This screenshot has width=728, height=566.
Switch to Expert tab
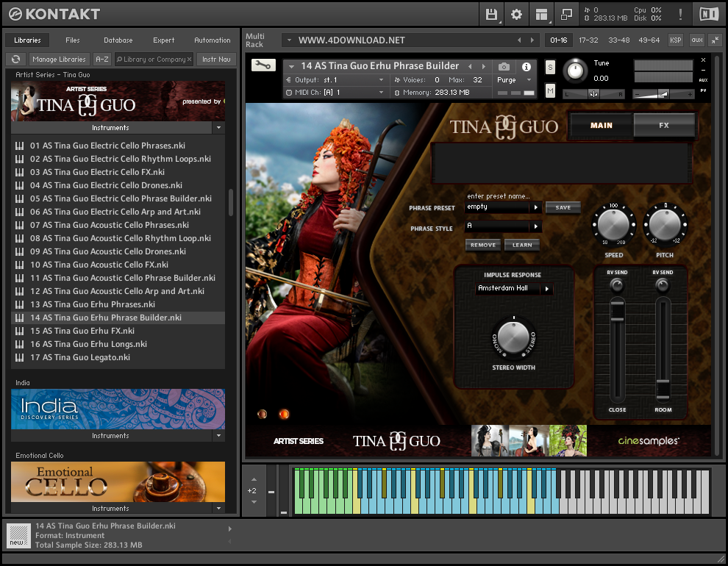tap(163, 40)
